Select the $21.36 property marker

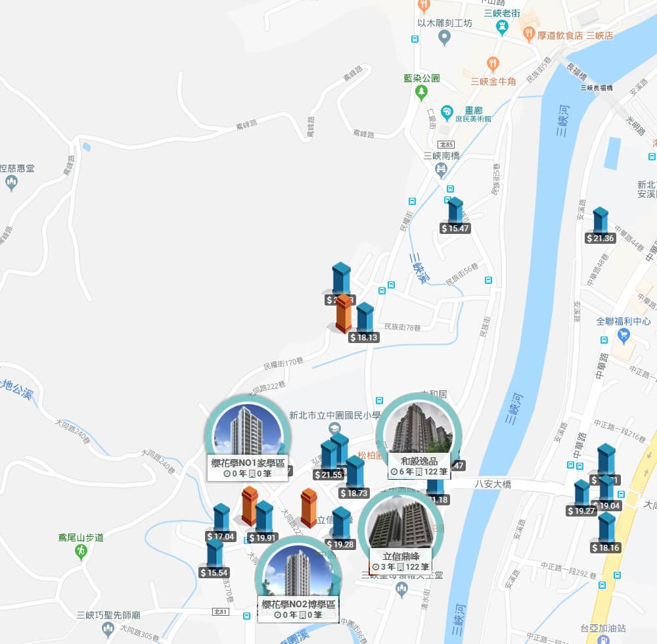tap(600, 225)
